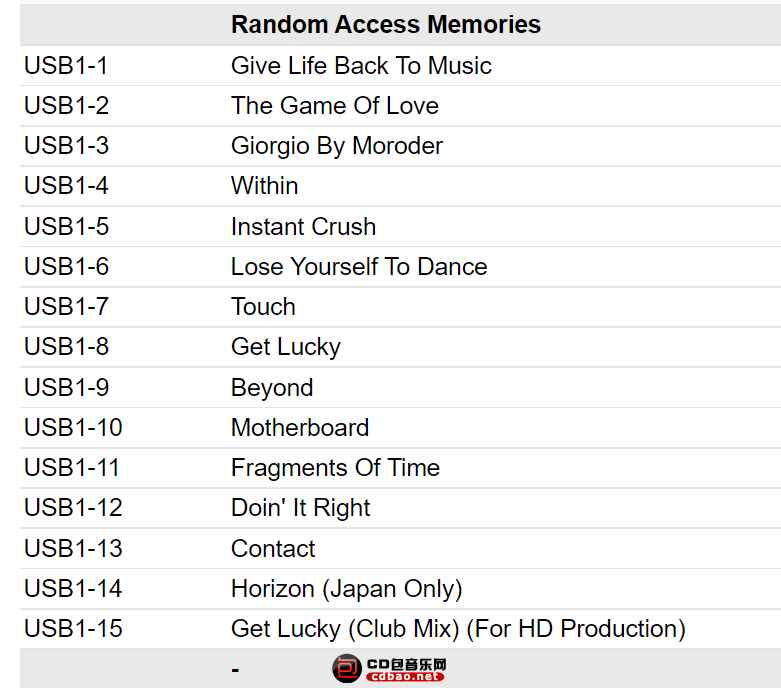781x688 pixels.
Task: Click the Beyond track title
Action: (272, 388)
